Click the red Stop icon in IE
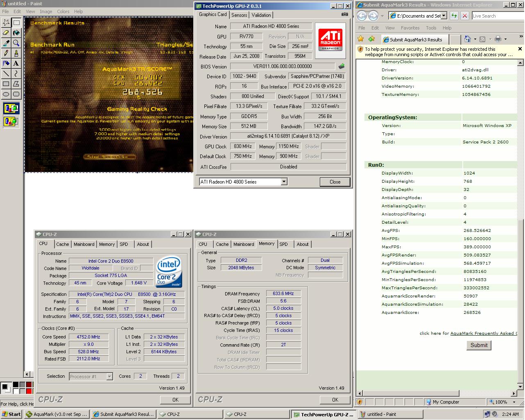 click(x=464, y=16)
